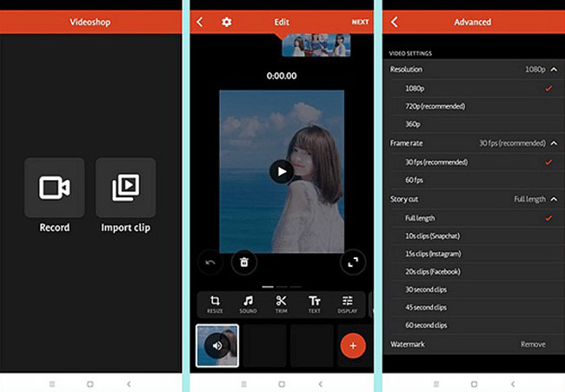565x392 pixels.
Task: Tap Android home button on Videoshop screen
Action: pyautogui.click(x=90, y=384)
